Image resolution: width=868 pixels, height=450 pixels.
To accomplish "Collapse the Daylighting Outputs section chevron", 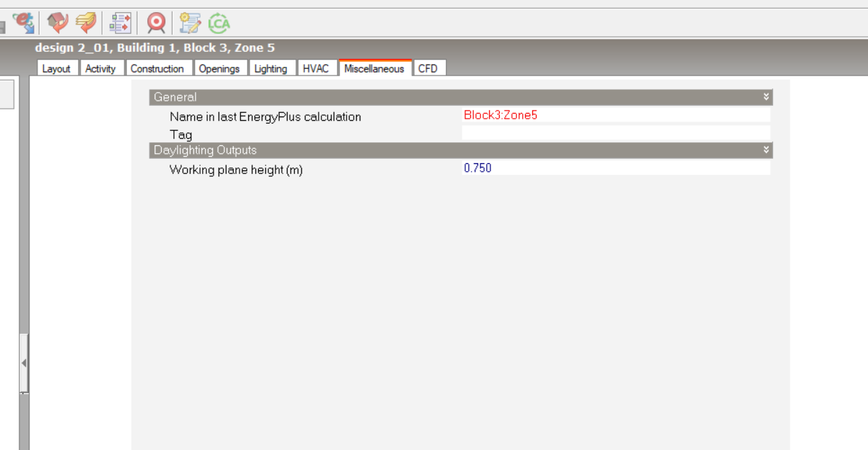I will tap(767, 150).
